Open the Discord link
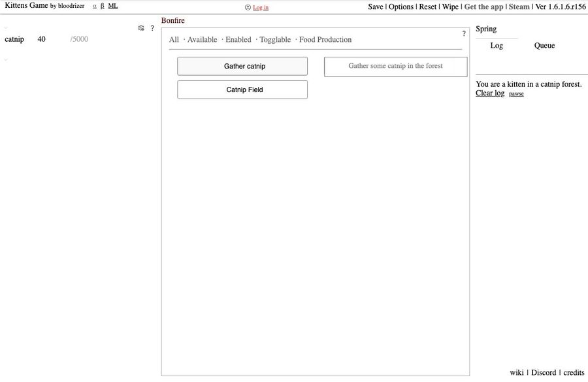 [544, 373]
